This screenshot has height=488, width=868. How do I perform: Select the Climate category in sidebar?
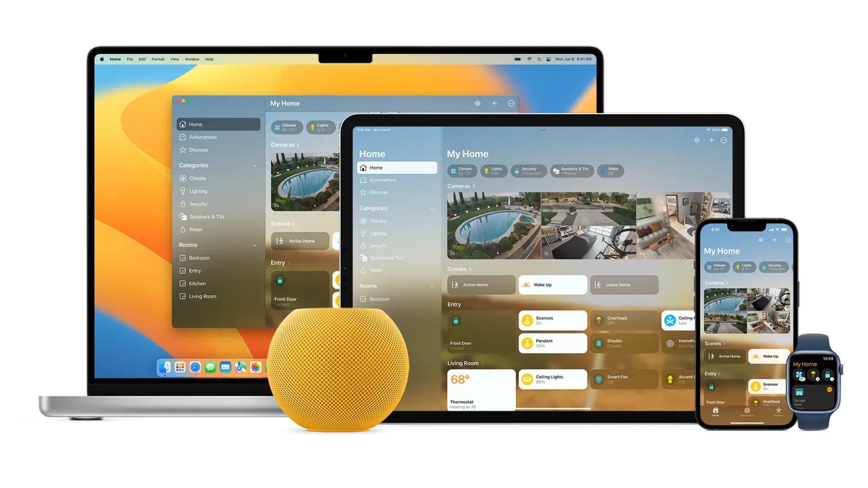coord(197,178)
